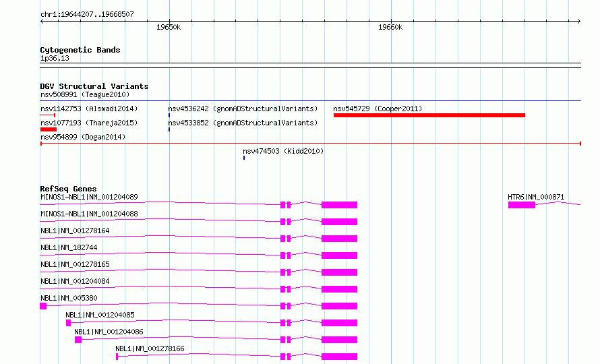600x364 pixels.
Task: Open transcript NBL1|NM_001204086 label
Action: pyautogui.click(x=109, y=332)
